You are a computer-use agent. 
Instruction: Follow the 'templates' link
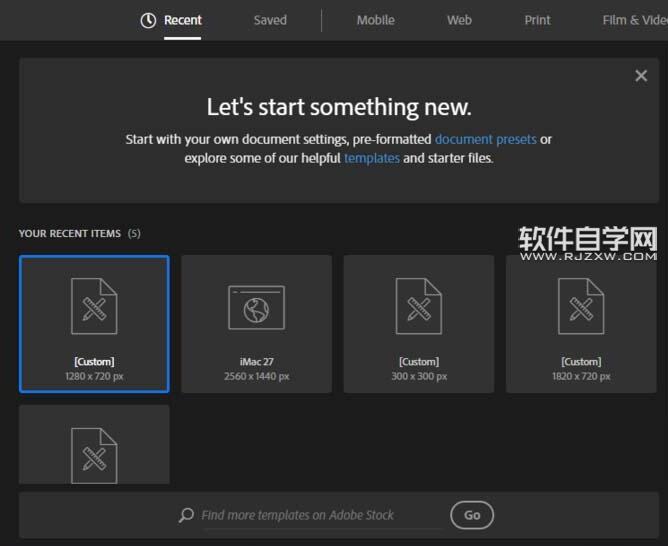371,158
